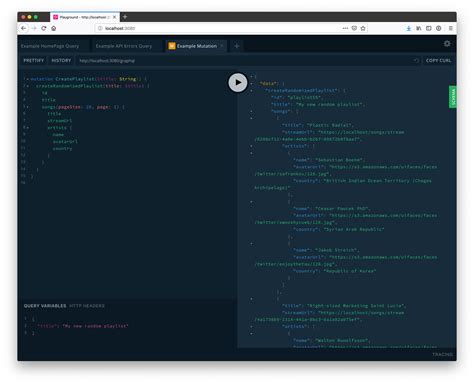The width and height of the screenshot is (474, 384).
Task: Open a new browser tab with the plus
Action: point(125,17)
